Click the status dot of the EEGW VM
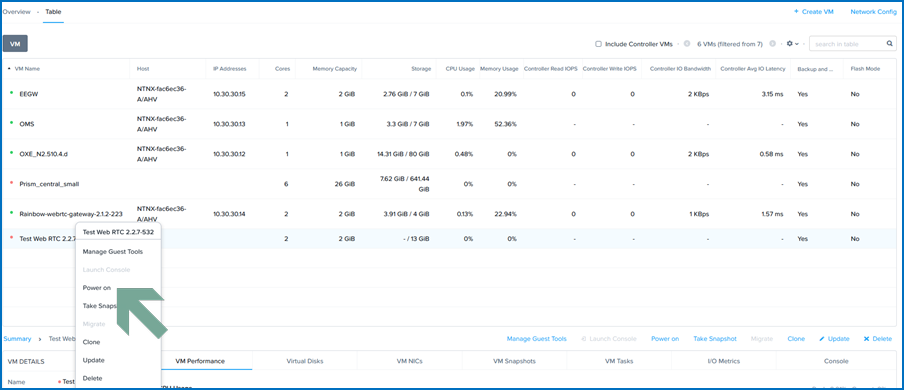904x390 pixels. pyautogui.click(x=12, y=93)
